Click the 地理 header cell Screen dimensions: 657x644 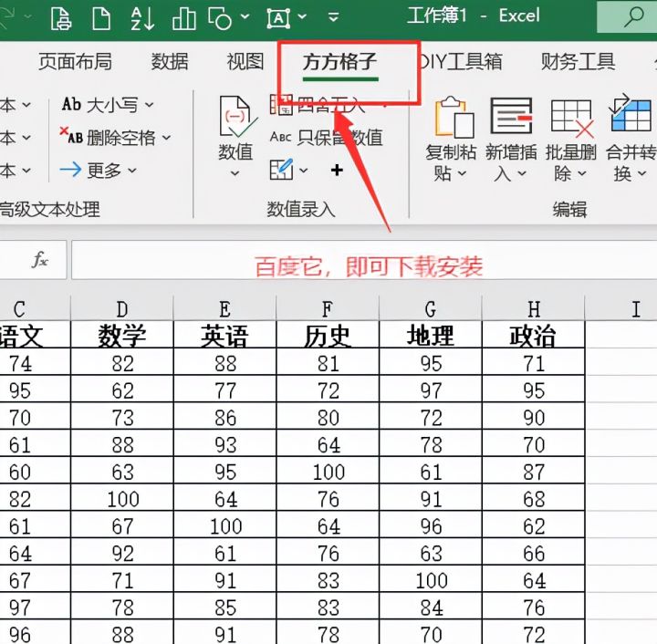coord(431,335)
